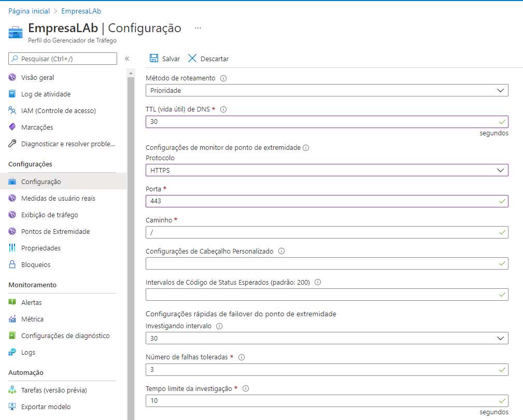Click the Salvar floppy disk icon
523x420 pixels.
coord(154,59)
